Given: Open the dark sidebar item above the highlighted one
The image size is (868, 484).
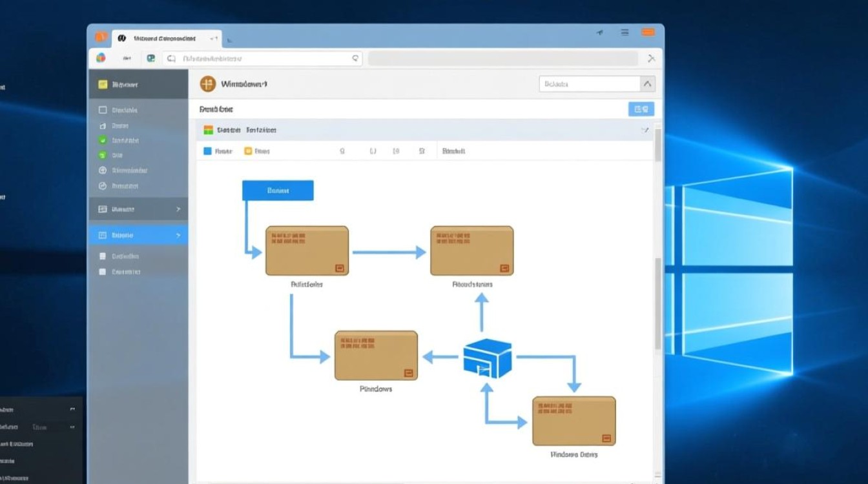Looking at the screenshot, I should point(138,209).
